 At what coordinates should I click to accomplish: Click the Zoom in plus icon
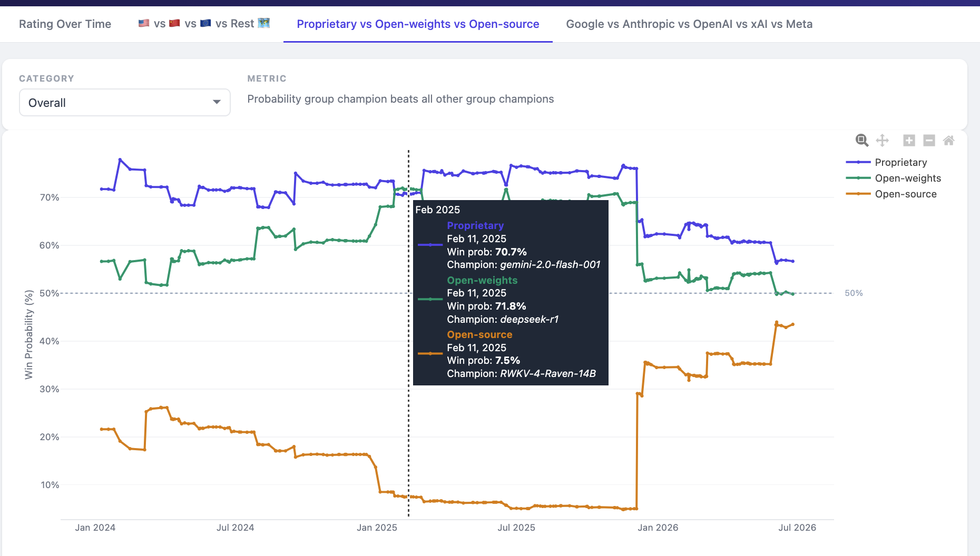(909, 140)
